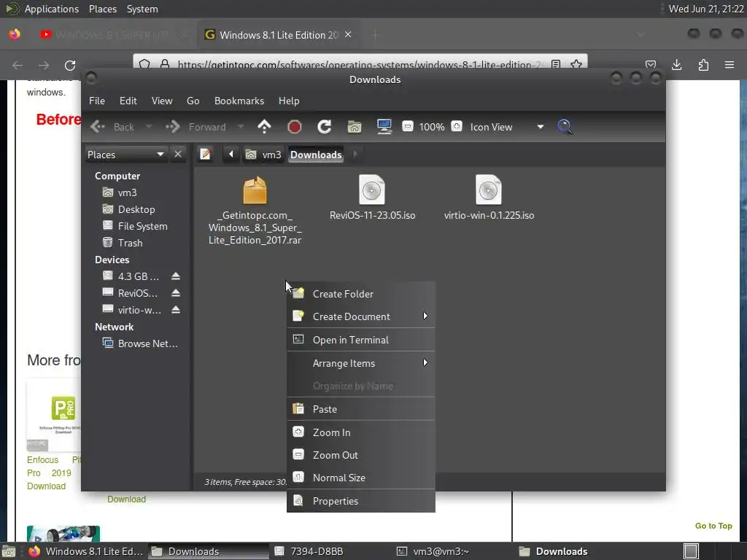Image resolution: width=747 pixels, height=560 pixels.
Task: Click the path bar left scroll arrow
Action: click(231, 155)
